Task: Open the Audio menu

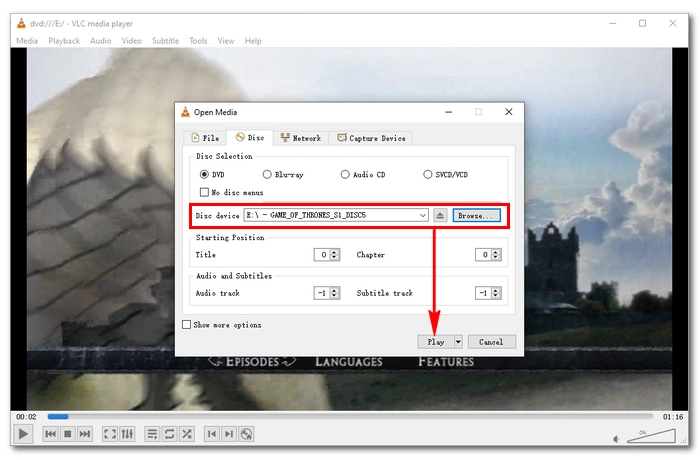Action: tap(100, 41)
